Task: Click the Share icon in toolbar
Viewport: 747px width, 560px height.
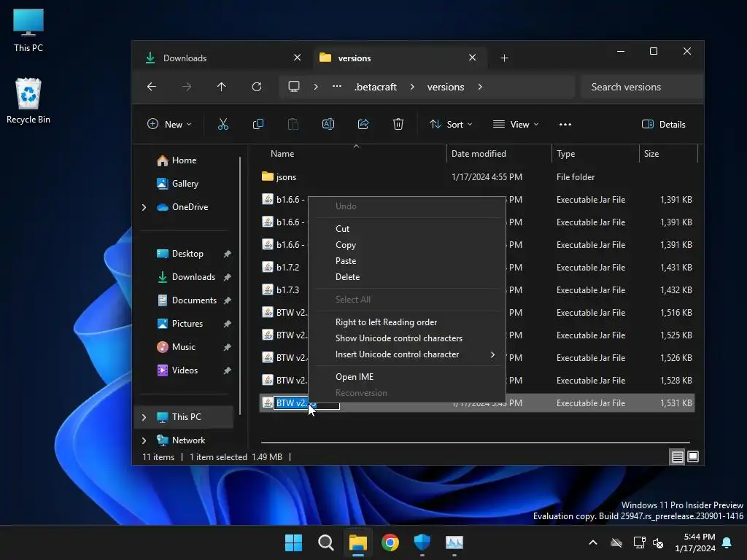Action: 363,124
